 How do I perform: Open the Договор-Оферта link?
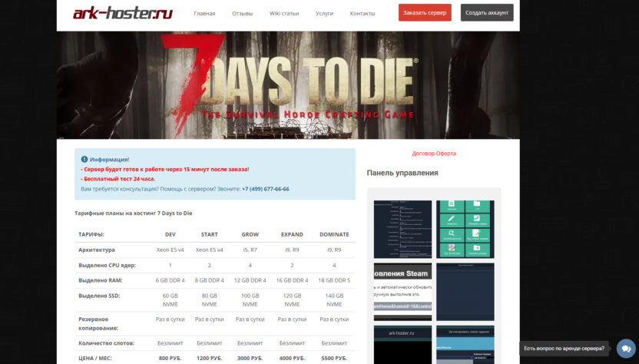[434, 154]
